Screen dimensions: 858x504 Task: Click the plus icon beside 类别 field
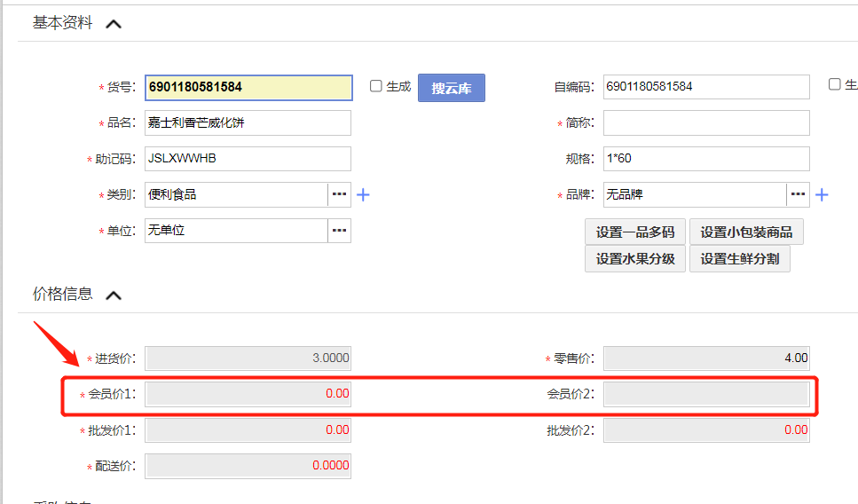tap(363, 195)
